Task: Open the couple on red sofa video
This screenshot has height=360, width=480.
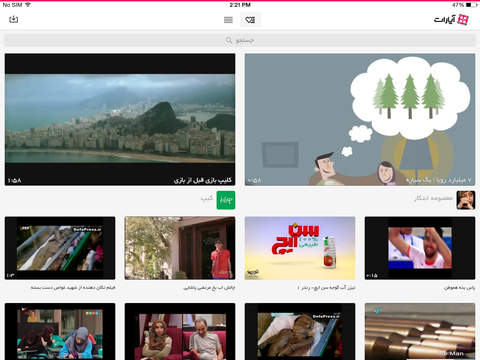Action: tap(180, 331)
